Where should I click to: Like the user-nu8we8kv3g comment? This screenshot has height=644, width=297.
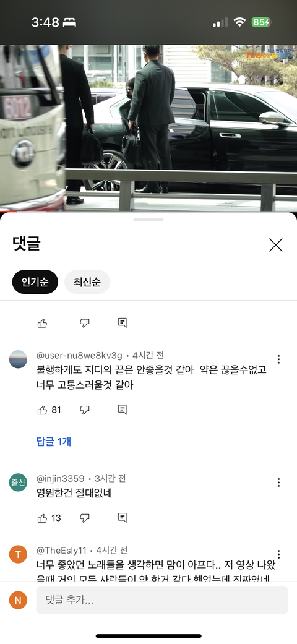coord(42,410)
